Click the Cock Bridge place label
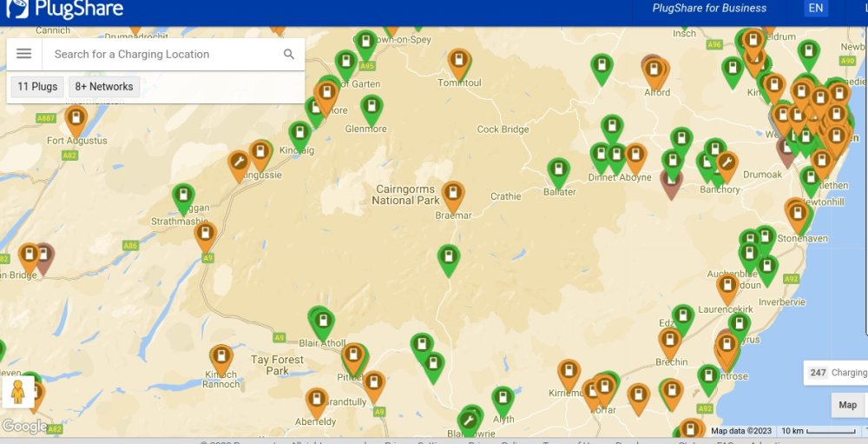The width and height of the screenshot is (868, 444). [x=503, y=129]
